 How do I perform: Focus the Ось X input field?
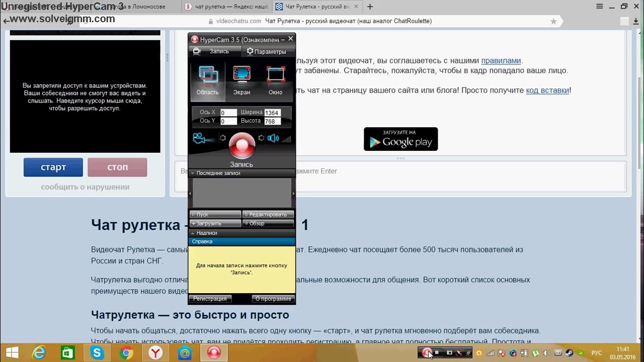coord(229,113)
